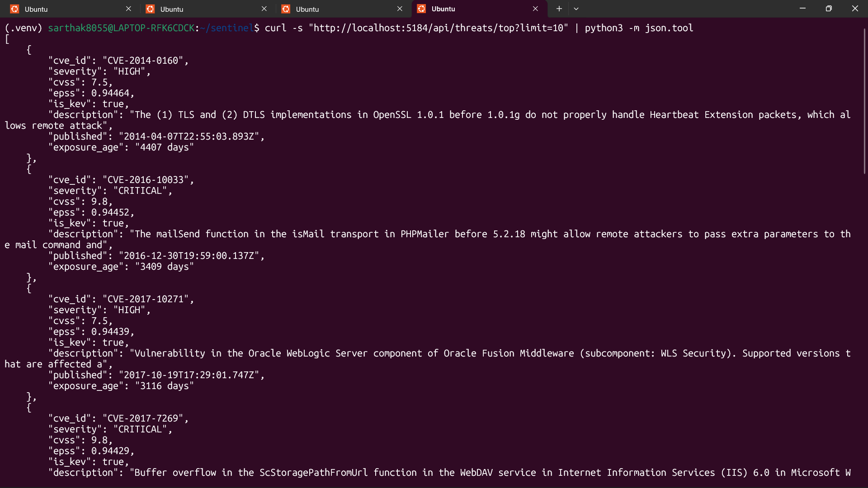
Task: Close the first Ubuntu tab
Action: [x=128, y=9]
